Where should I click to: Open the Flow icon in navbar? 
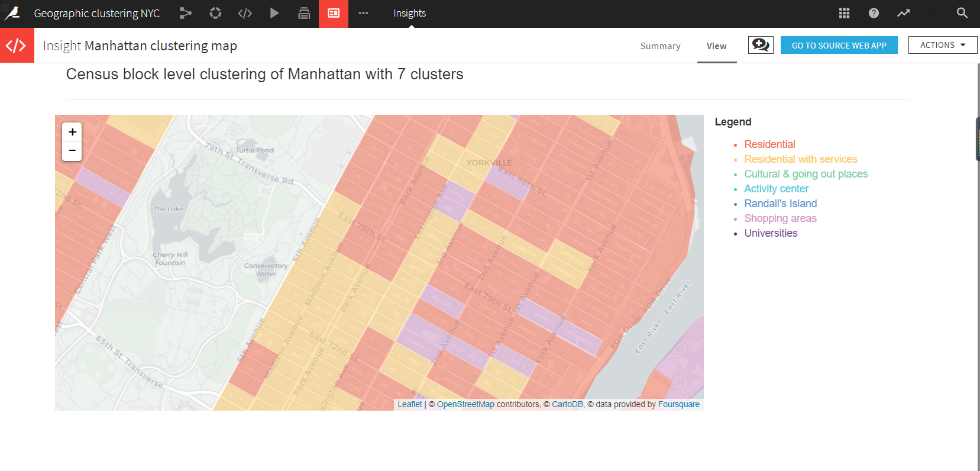click(186, 13)
